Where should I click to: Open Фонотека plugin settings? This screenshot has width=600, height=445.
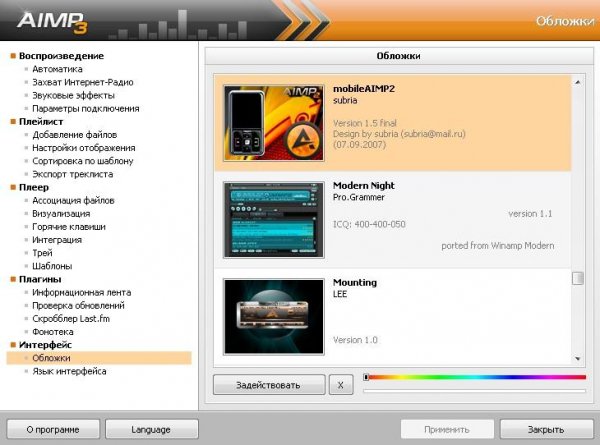coord(53,332)
